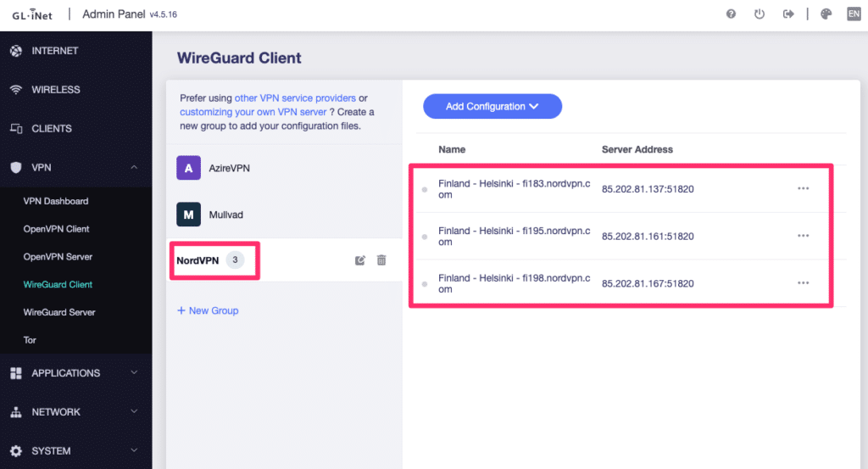Image resolution: width=868 pixels, height=469 pixels.
Task: Click status dot of fi183 configuration
Action: 425,189
